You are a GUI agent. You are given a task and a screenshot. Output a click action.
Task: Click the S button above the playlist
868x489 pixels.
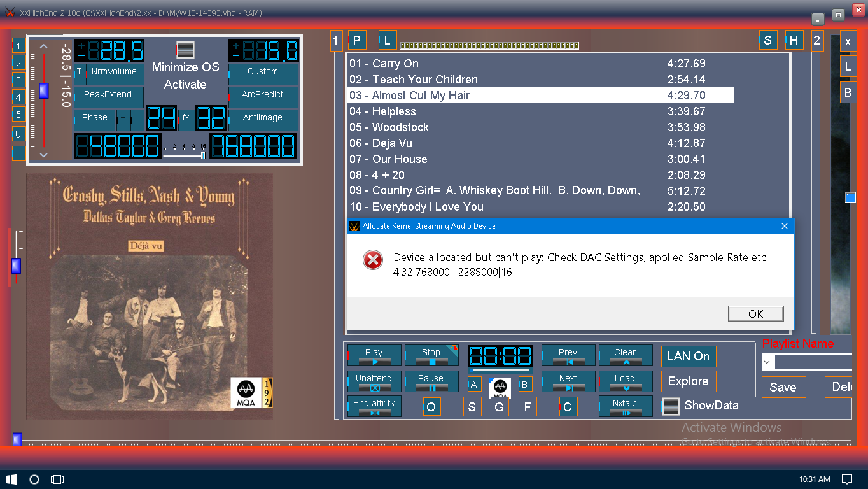tap(768, 40)
